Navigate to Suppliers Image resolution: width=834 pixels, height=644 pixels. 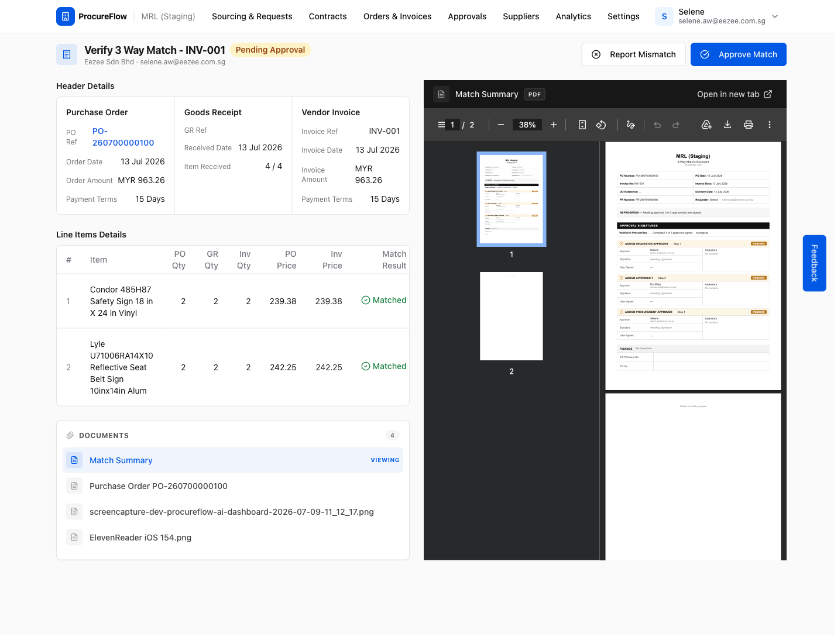[521, 16]
